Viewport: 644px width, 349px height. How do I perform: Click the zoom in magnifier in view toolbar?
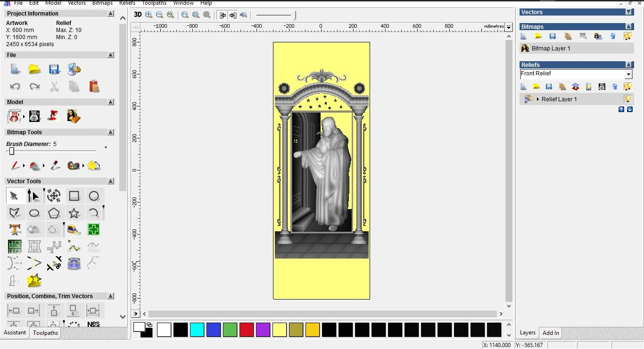[149, 15]
